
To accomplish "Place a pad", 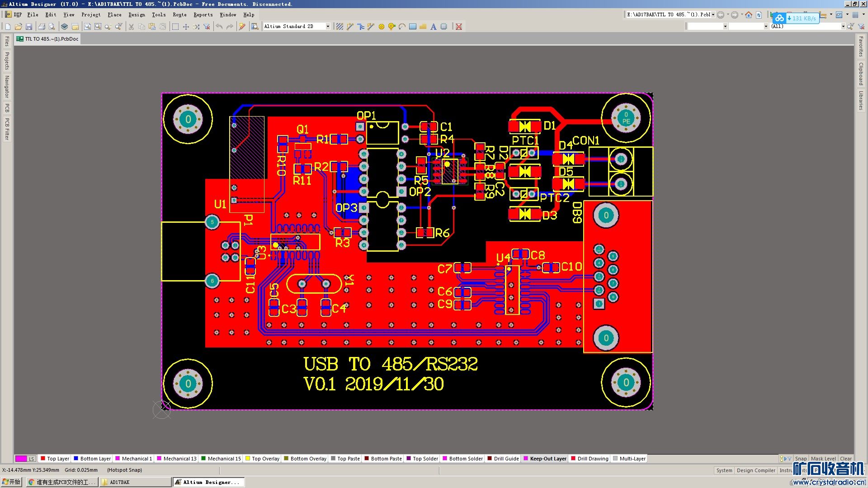I will coord(382,27).
